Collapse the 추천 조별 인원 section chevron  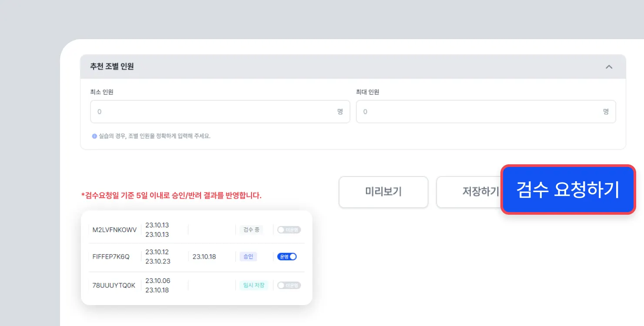click(x=609, y=67)
